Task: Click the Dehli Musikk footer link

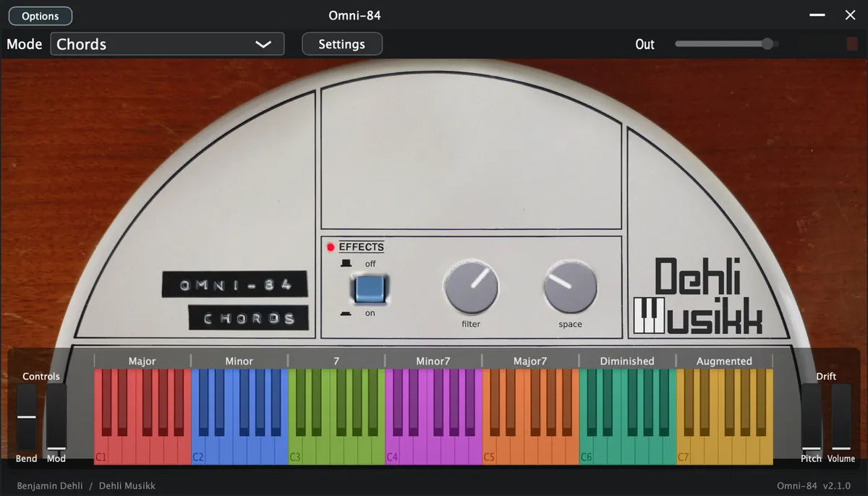Action: [x=127, y=486]
